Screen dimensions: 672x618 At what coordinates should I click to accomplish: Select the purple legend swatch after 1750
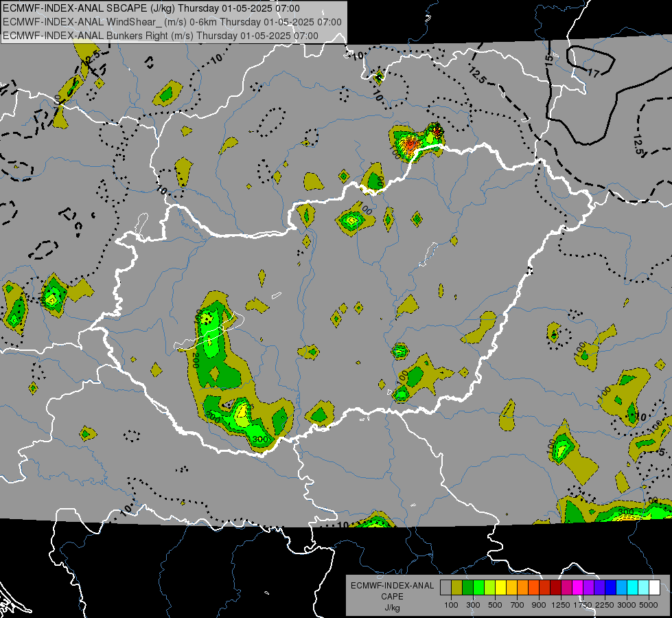click(x=589, y=588)
